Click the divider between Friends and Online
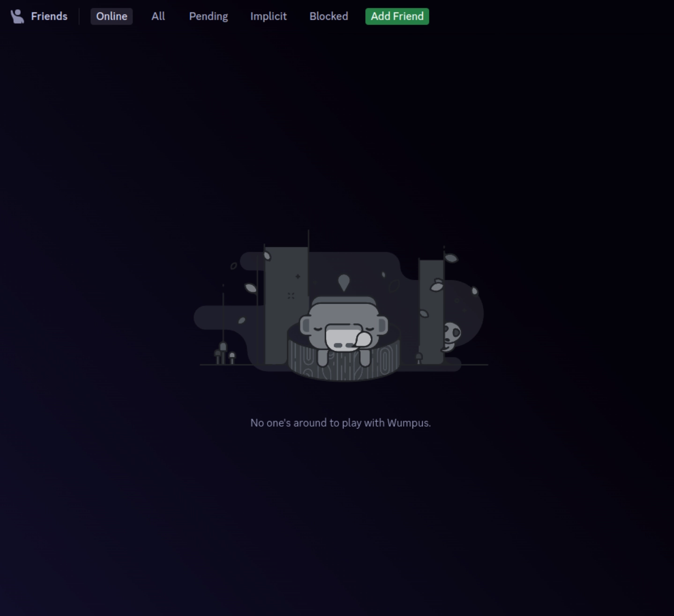The height and width of the screenshot is (616, 674). click(80, 16)
